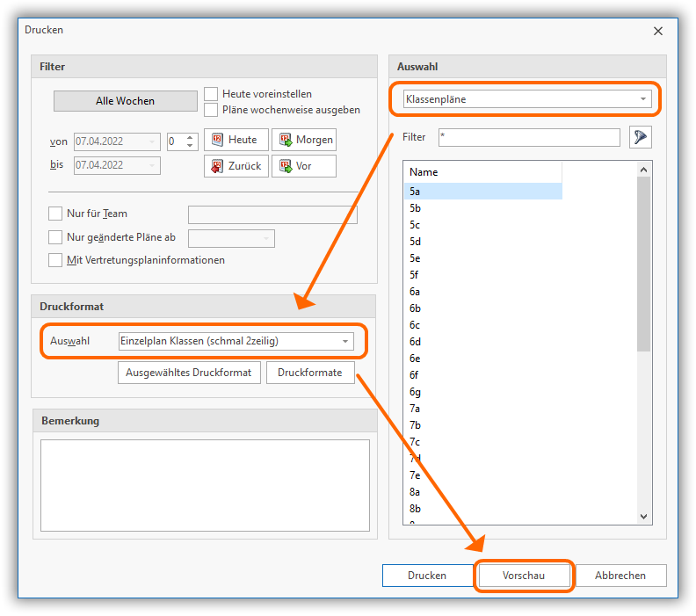Check the 'Nur für Team' option
The height and width of the screenshot is (616, 696).
point(55,214)
